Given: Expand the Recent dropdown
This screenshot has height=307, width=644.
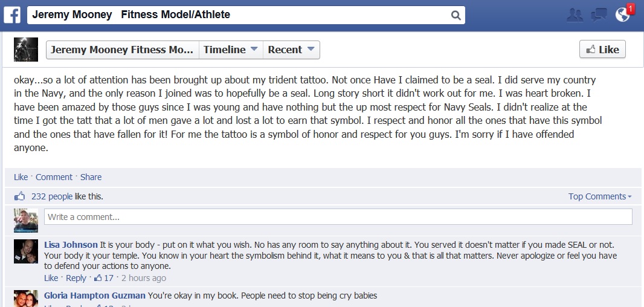Looking at the screenshot, I should (291, 50).
